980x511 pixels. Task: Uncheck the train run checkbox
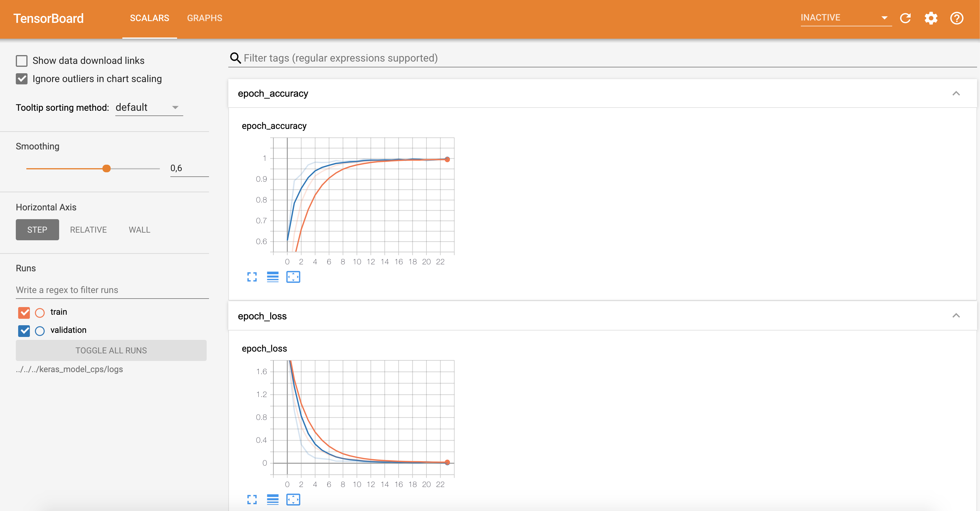point(24,313)
